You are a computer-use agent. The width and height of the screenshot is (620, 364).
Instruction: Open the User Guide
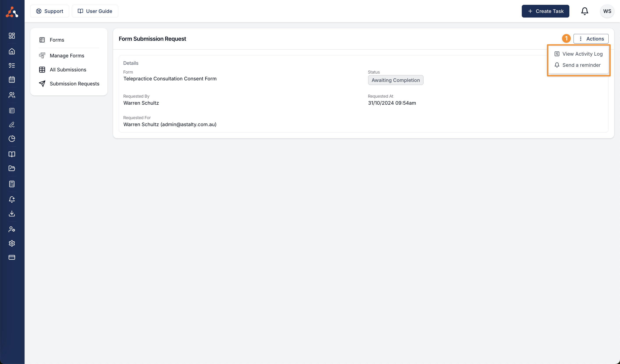point(95,11)
